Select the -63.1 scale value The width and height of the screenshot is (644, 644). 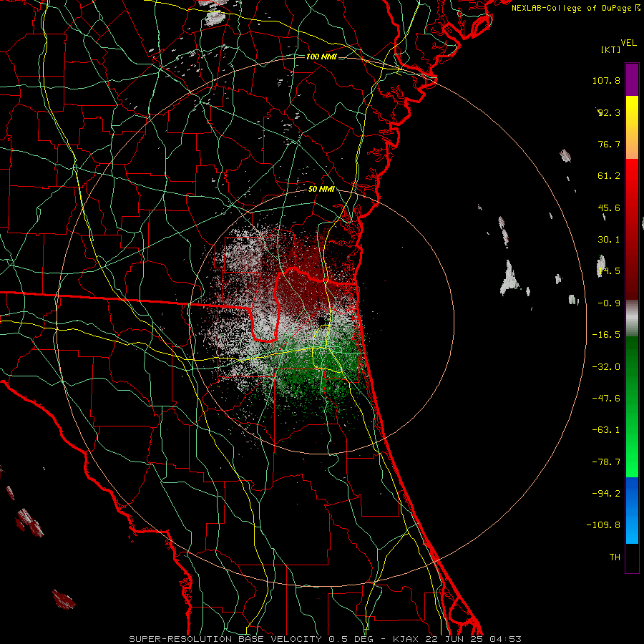coord(606,430)
